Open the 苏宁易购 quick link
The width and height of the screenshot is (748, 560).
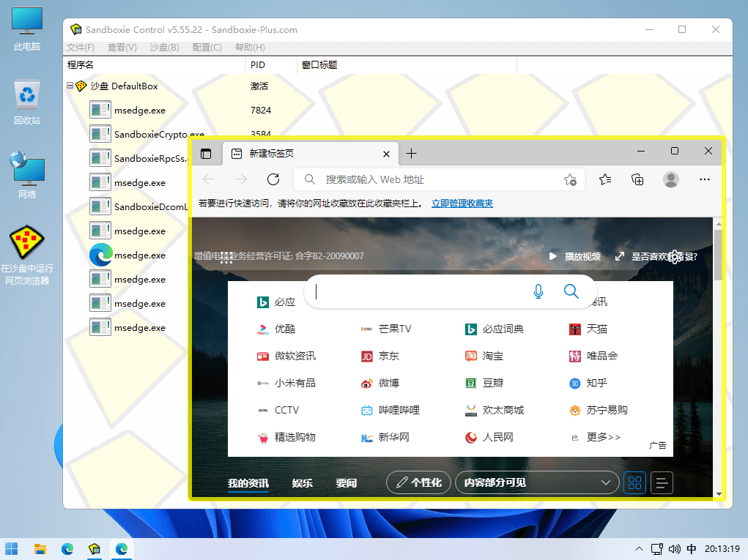[599, 411]
